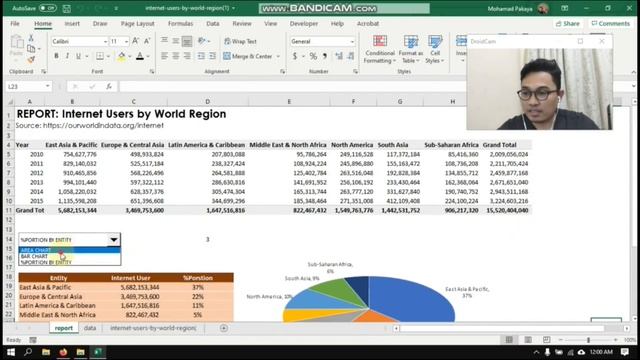Decrease font size with small A icon
This screenshot has width=640, height=360.
147,41
